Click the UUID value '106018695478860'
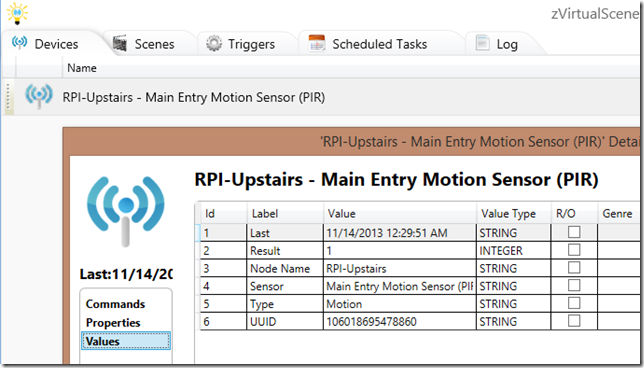Viewport: 644px width, 368px height. click(371, 322)
